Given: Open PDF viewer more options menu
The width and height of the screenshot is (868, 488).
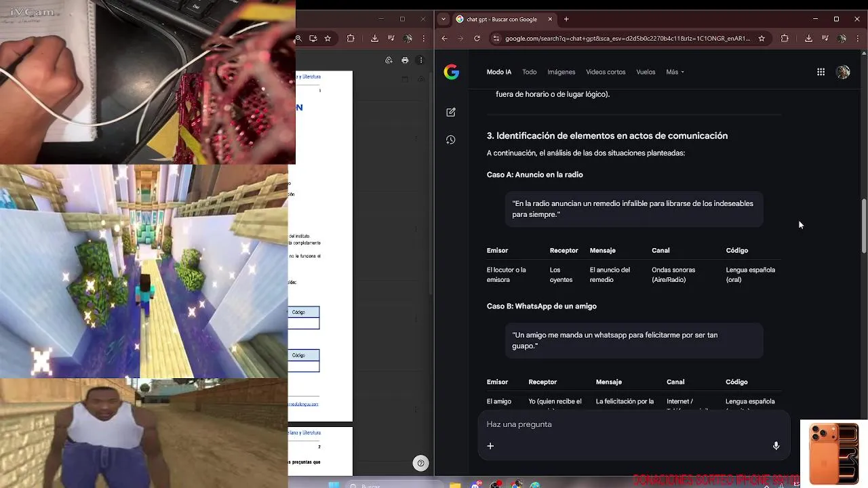Looking at the screenshot, I should click(421, 60).
